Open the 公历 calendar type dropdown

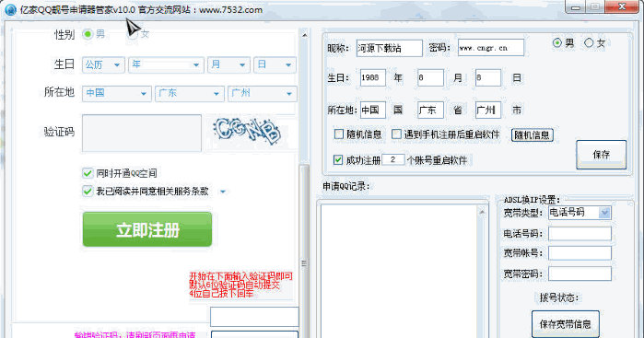pyautogui.click(x=103, y=64)
